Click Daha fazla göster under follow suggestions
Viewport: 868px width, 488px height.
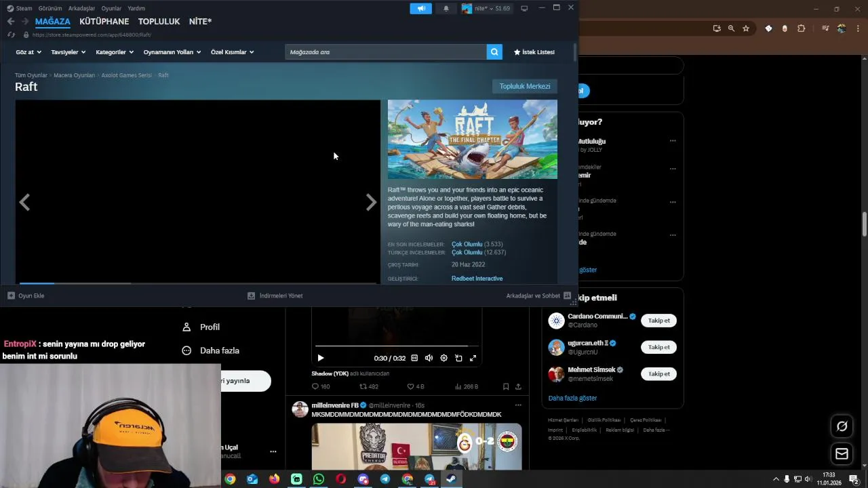coord(572,398)
